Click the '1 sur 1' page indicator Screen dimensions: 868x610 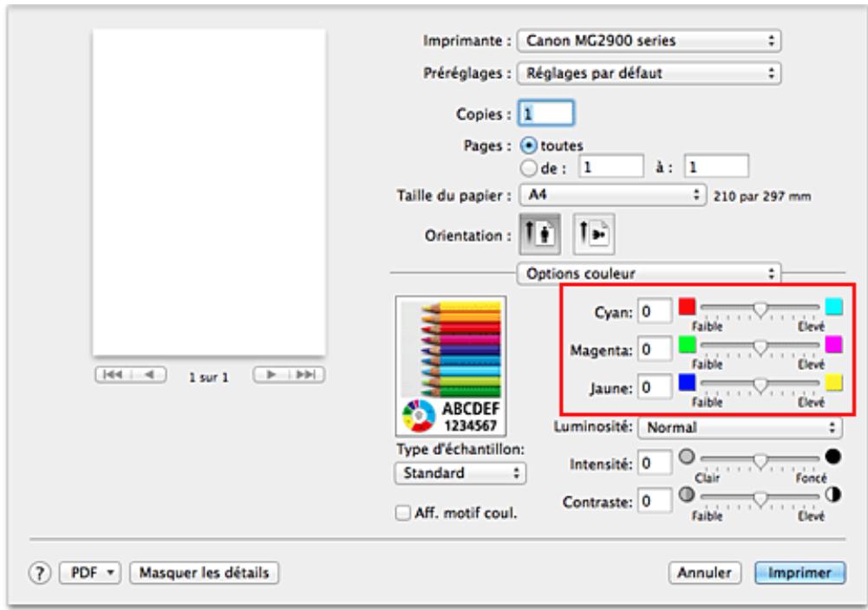(209, 377)
